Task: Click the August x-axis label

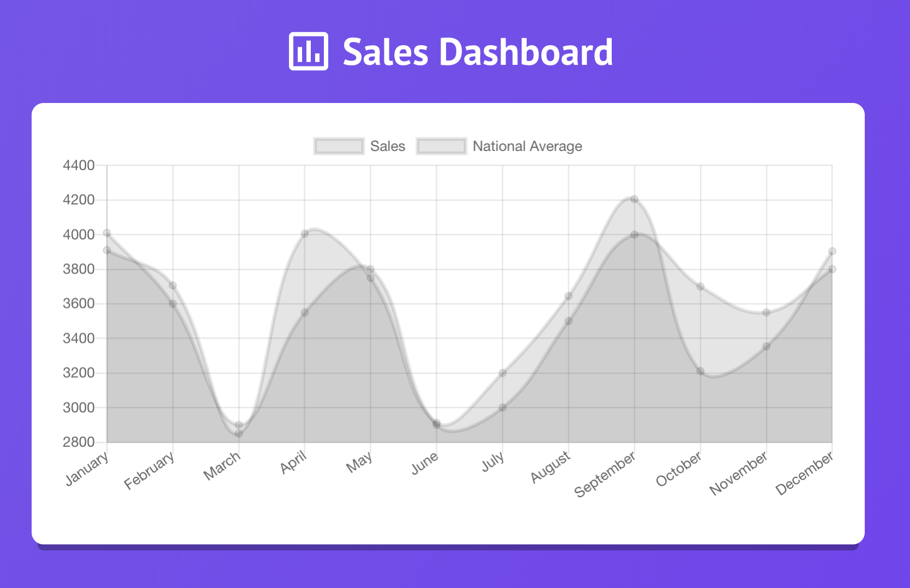Action: tap(551, 468)
